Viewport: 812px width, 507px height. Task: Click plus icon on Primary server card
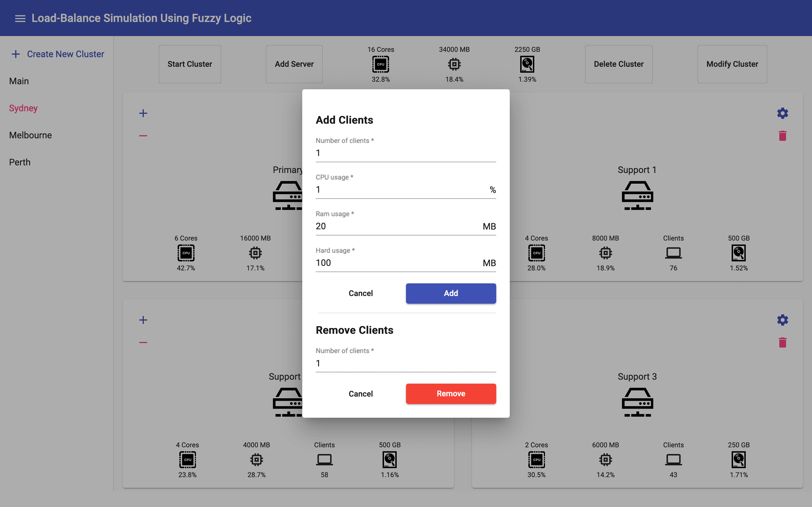tap(143, 113)
